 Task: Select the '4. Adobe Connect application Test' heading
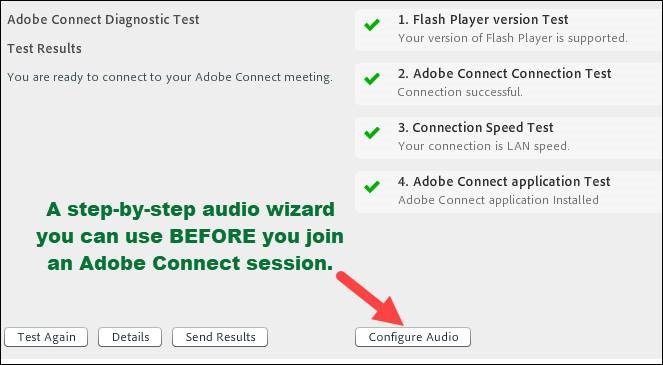pyautogui.click(x=504, y=182)
